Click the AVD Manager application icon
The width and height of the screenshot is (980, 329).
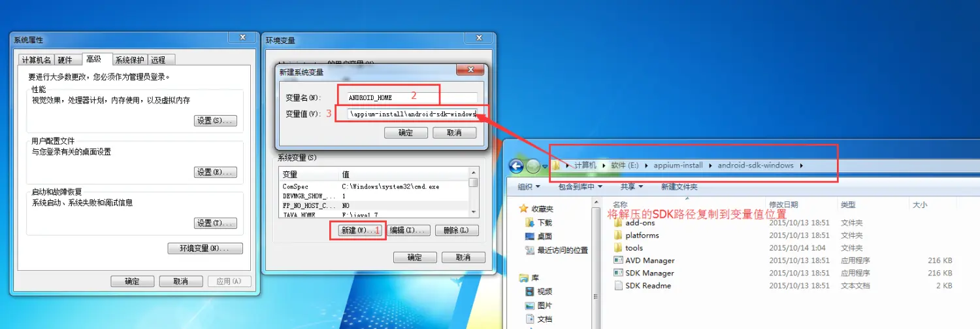[618, 260]
